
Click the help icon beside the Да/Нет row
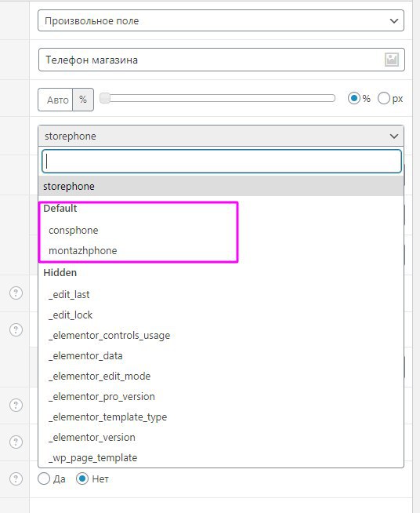pos(16,478)
